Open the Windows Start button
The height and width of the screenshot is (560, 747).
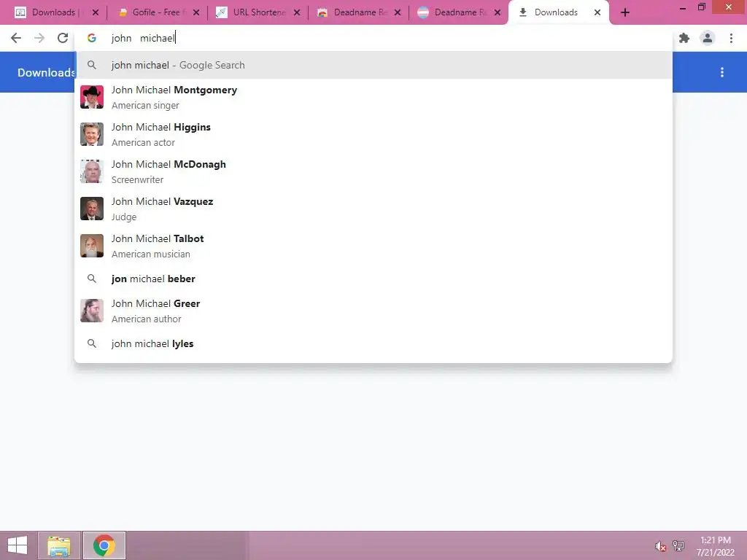tap(18, 545)
